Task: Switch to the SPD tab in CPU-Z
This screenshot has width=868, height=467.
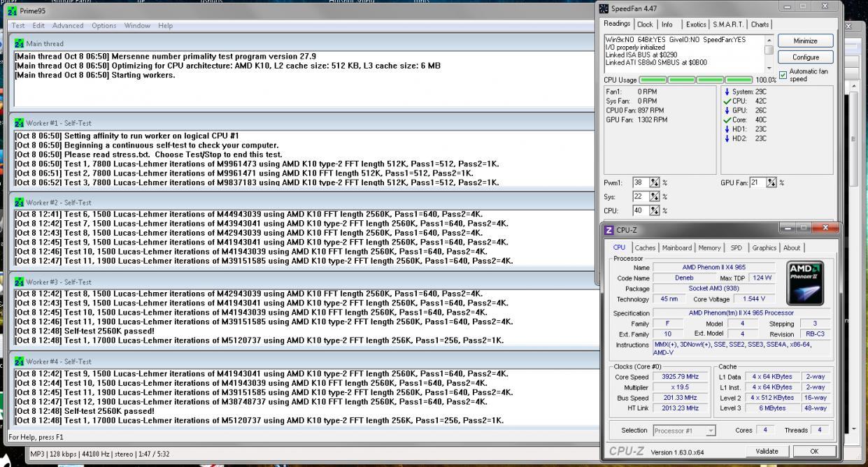Action: coord(736,247)
